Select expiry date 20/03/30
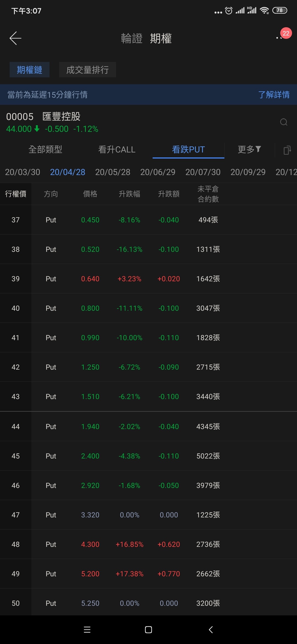This screenshot has height=644, width=297. click(x=23, y=172)
